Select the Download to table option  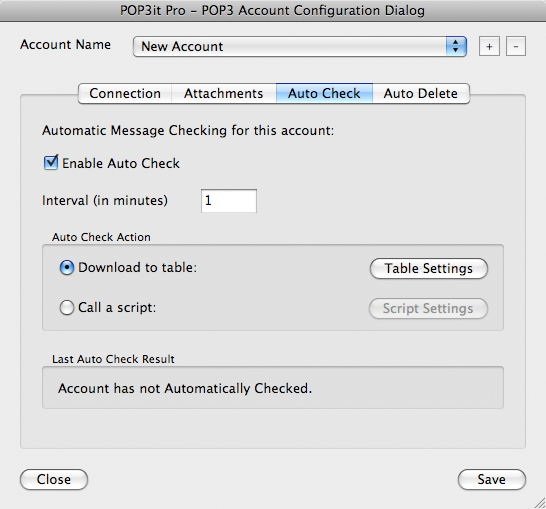pyautogui.click(x=67, y=268)
